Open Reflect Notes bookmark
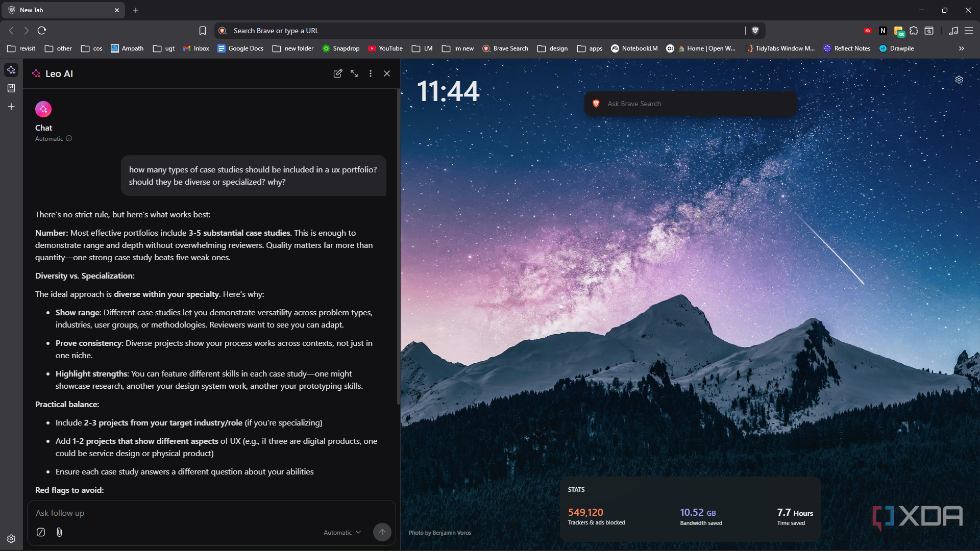 (x=847, y=48)
